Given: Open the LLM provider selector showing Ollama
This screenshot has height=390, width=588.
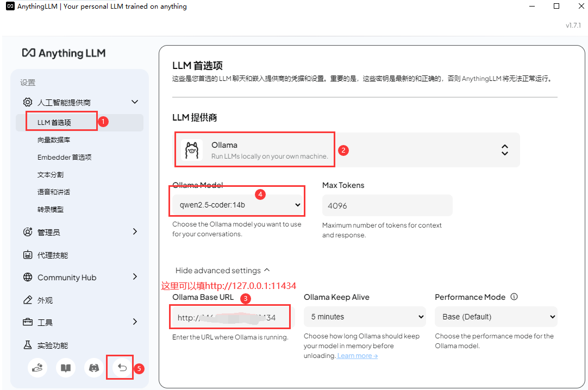Looking at the screenshot, I should (x=347, y=150).
